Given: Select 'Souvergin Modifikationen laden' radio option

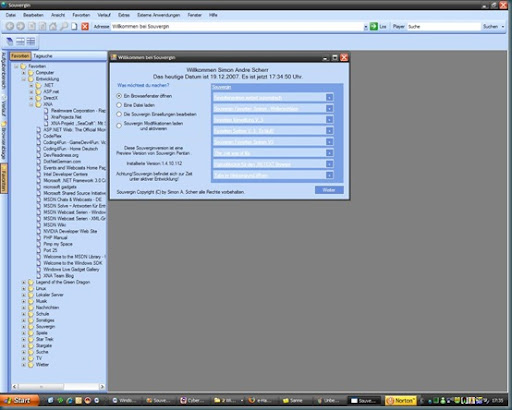Looking at the screenshot, I should tap(119, 126).
